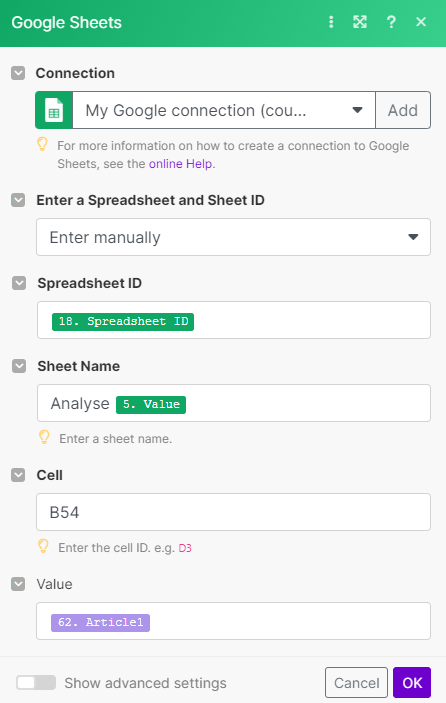Click the lightbulb hint beside 'Enter a sheet name'

44,437
